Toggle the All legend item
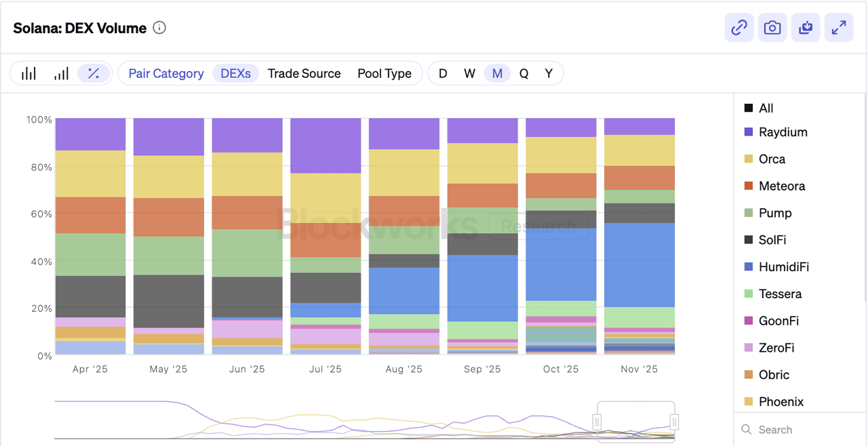Screen dimensions: 868x446 [766, 108]
